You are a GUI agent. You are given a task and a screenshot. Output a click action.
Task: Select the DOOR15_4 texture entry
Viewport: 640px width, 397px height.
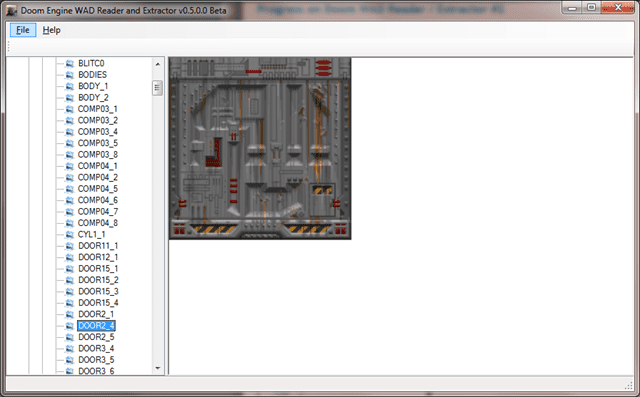tap(98, 303)
